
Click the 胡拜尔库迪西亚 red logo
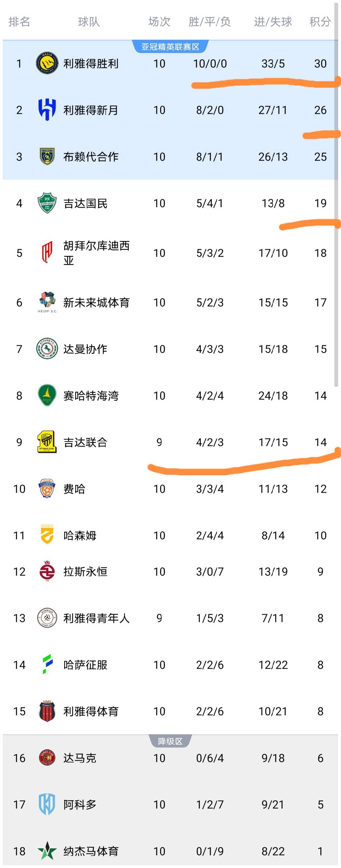47,252
